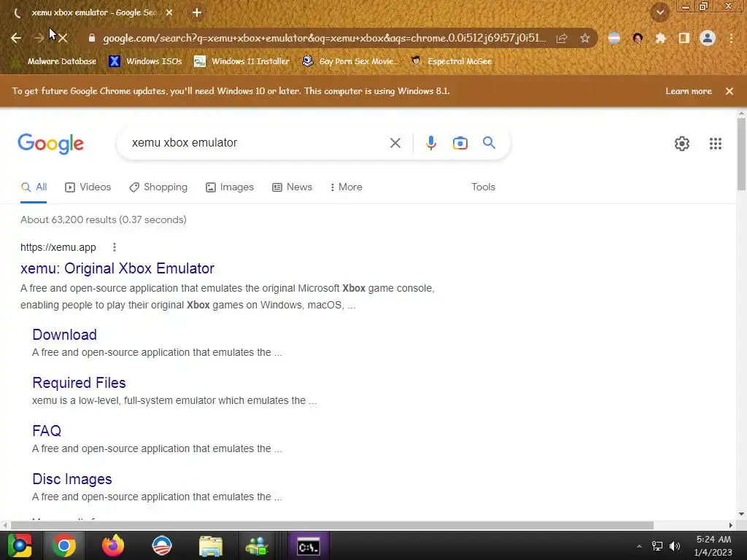Expand the More search categories menu
This screenshot has height=560, width=747.
tap(347, 187)
